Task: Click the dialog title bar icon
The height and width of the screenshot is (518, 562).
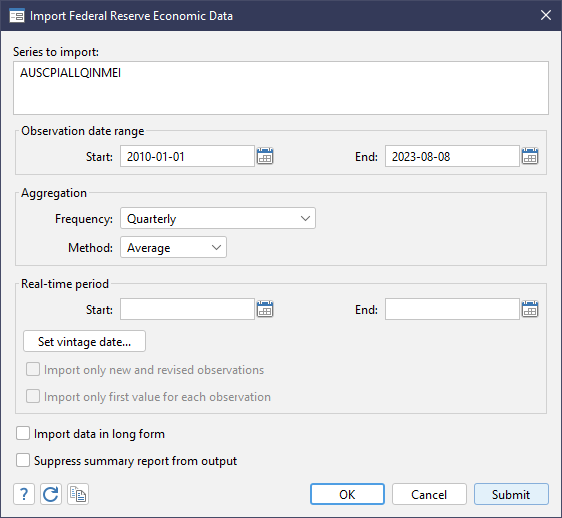Action: pyautogui.click(x=17, y=16)
